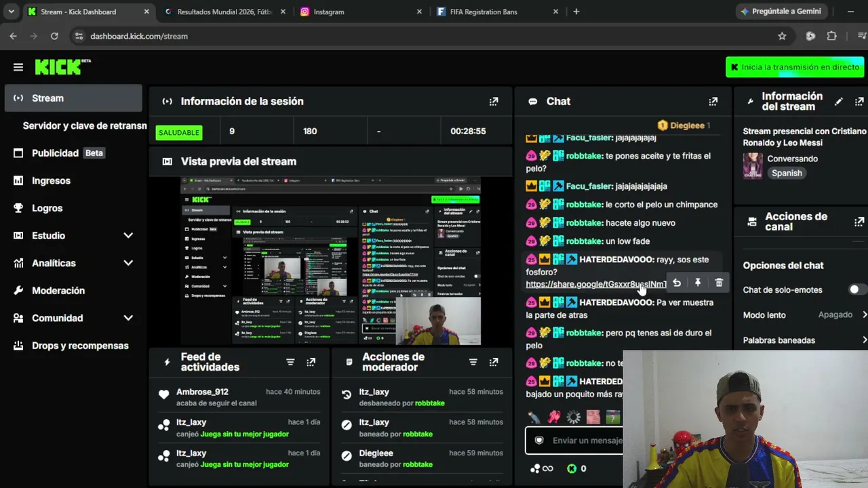
Task: Pop out the Información de la sesión panel
Action: 494,102
